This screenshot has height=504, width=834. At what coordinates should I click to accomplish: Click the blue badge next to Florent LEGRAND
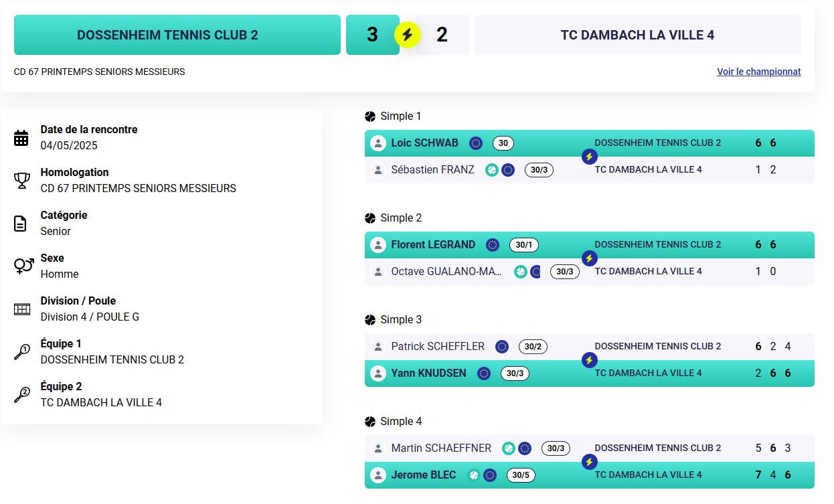coord(493,245)
